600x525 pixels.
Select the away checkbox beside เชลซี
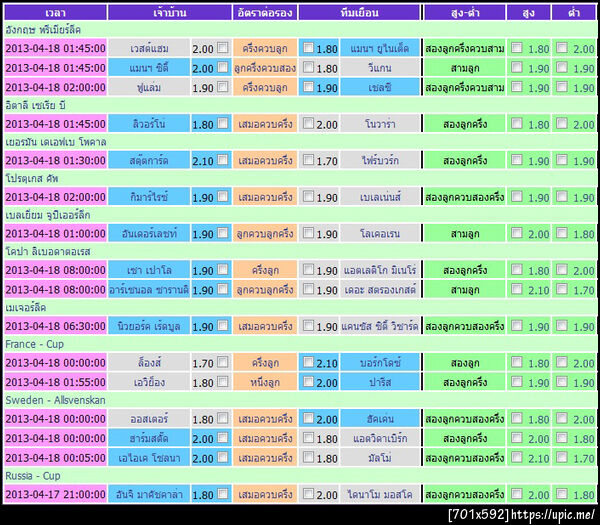tap(308, 87)
